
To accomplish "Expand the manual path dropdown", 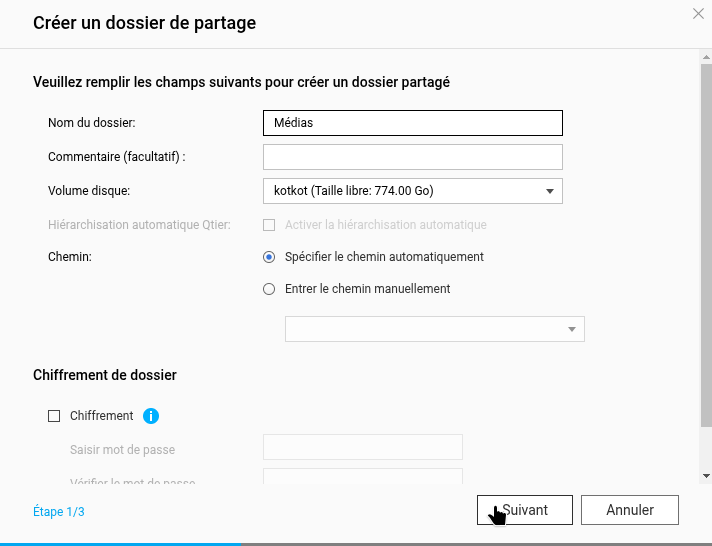I will pyautogui.click(x=572, y=329).
